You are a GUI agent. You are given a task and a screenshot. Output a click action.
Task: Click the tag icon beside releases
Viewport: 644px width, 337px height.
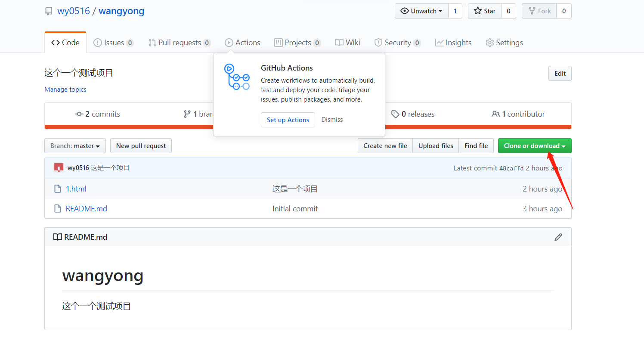coord(395,114)
